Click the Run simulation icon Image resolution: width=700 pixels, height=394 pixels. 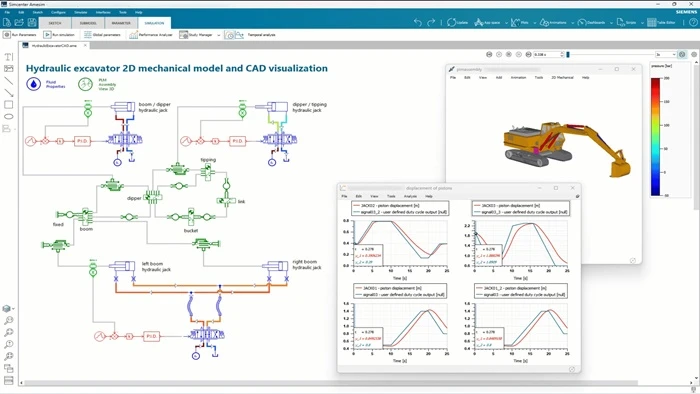point(47,34)
